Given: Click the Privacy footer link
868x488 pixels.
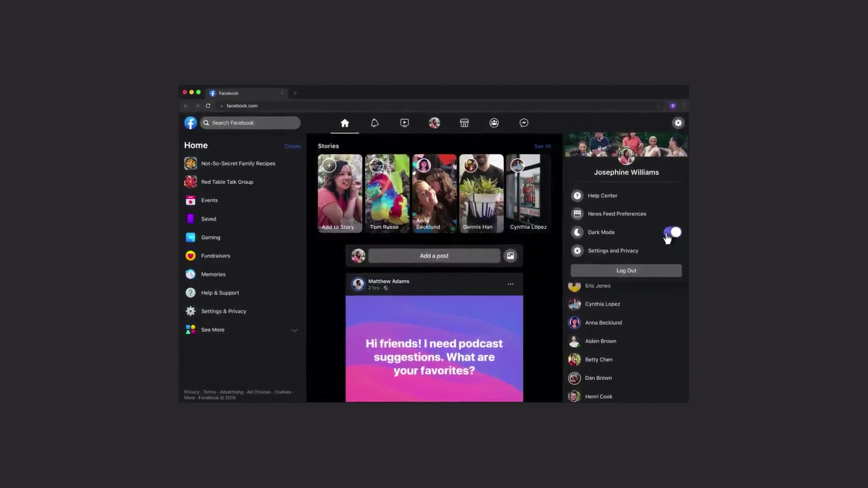Looking at the screenshot, I should click(192, 392).
